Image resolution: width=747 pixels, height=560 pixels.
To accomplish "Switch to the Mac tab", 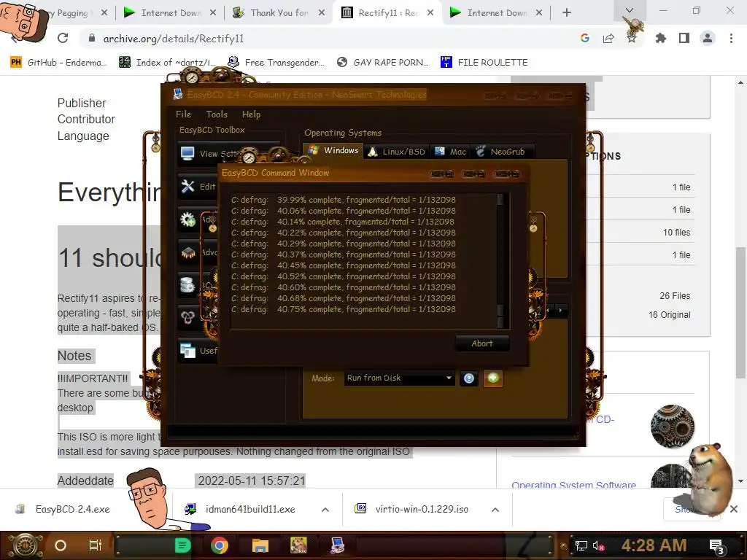I will click(x=449, y=152).
